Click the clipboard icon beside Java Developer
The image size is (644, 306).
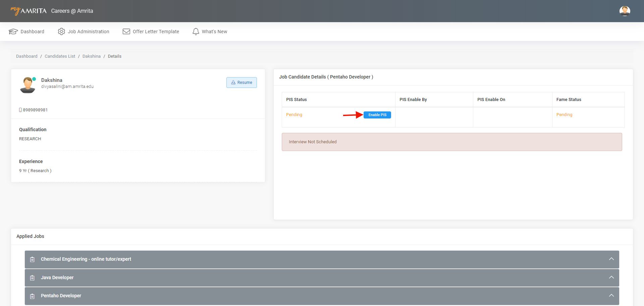click(x=32, y=278)
